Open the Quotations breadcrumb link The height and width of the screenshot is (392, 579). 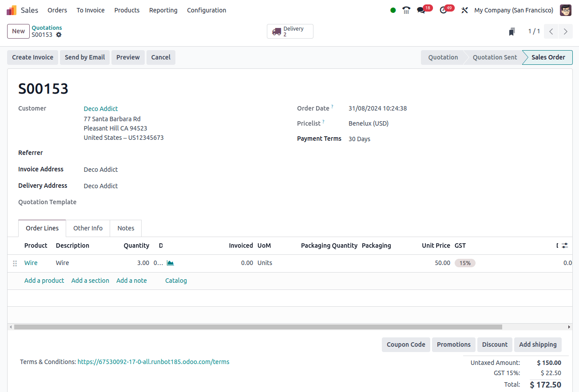[x=47, y=28]
